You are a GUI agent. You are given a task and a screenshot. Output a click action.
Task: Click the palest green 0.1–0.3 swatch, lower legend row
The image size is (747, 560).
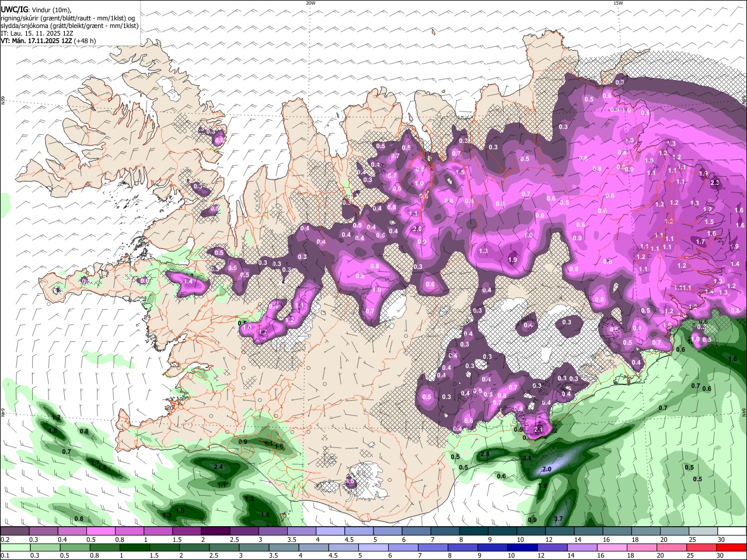point(15,548)
